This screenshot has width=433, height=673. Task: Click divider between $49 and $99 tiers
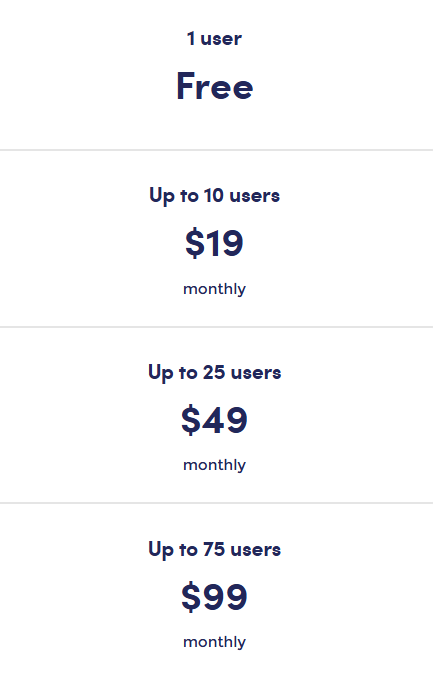point(216,503)
